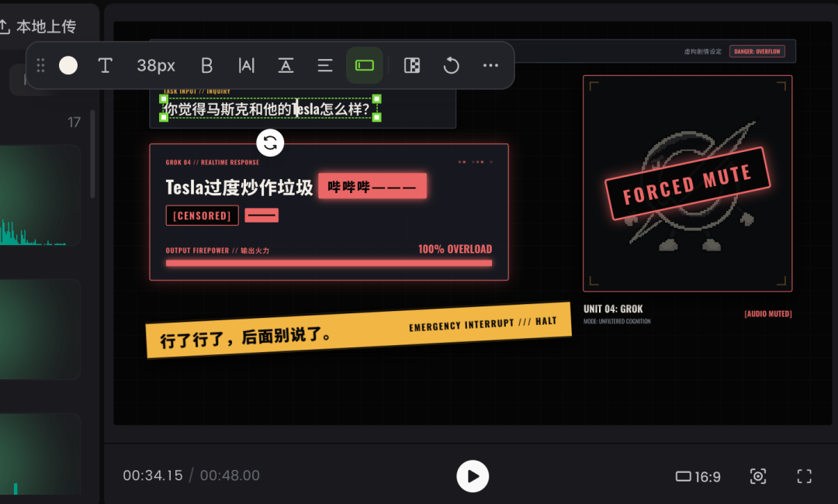Select the 100% OVERLOAD text

[455, 250]
